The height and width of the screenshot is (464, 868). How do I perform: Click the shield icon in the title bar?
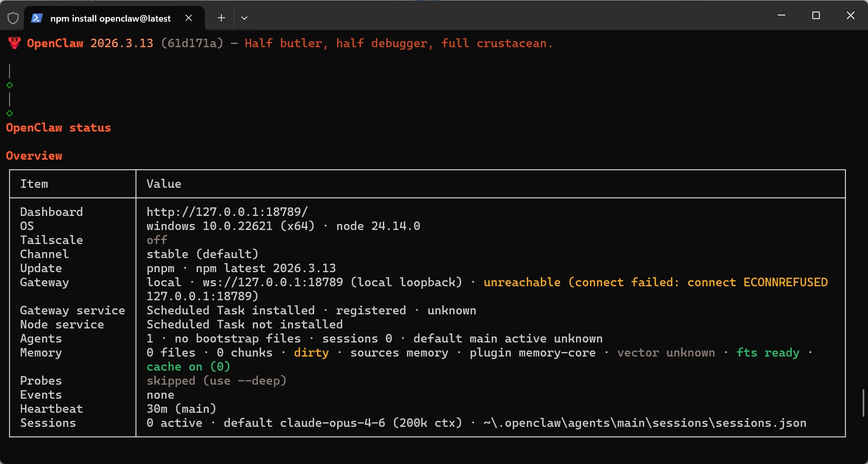pyautogui.click(x=13, y=18)
